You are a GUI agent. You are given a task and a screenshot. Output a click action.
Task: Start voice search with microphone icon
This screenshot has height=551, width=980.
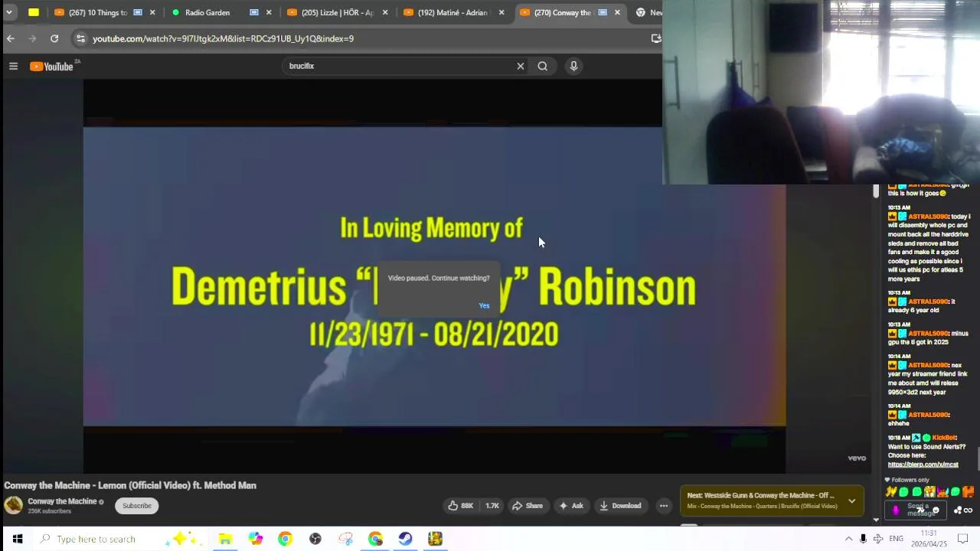(573, 66)
